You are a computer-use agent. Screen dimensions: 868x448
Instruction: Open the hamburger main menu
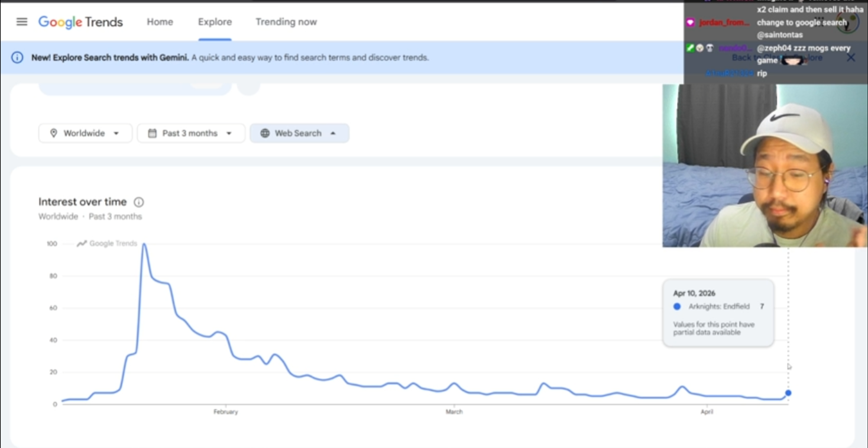22,22
